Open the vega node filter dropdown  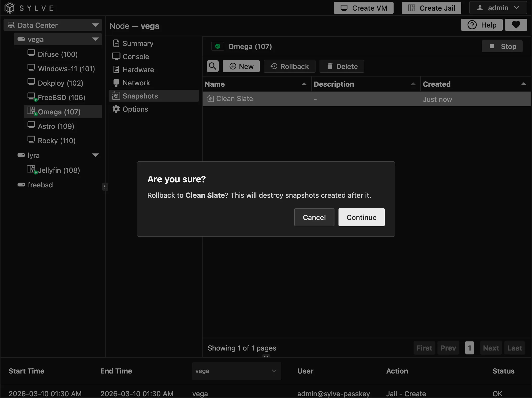click(x=236, y=371)
